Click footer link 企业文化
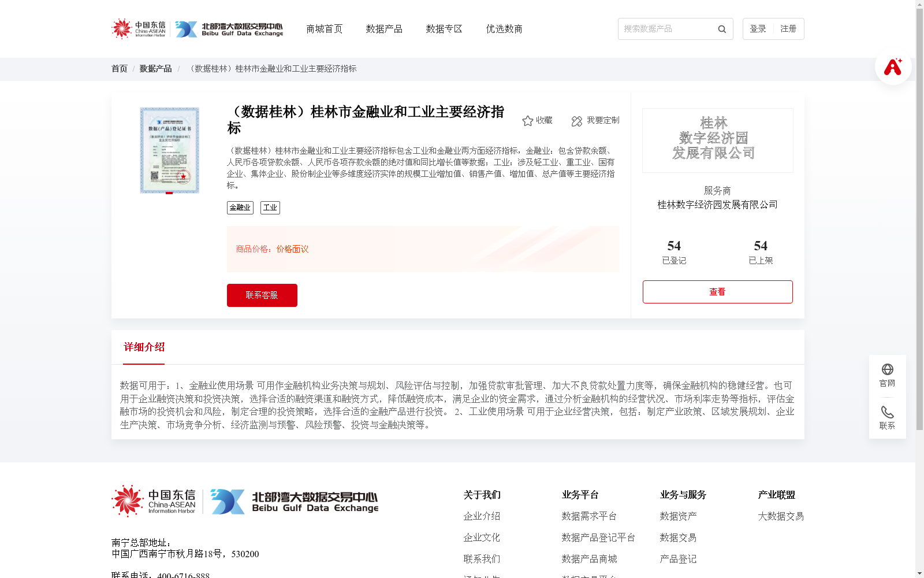924x578 pixels. pos(482,538)
